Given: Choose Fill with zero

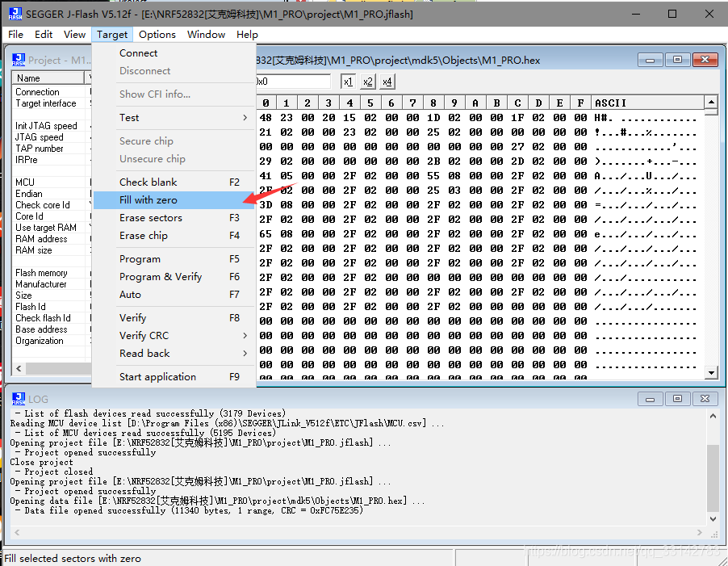Looking at the screenshot, I should coord(174,200).
